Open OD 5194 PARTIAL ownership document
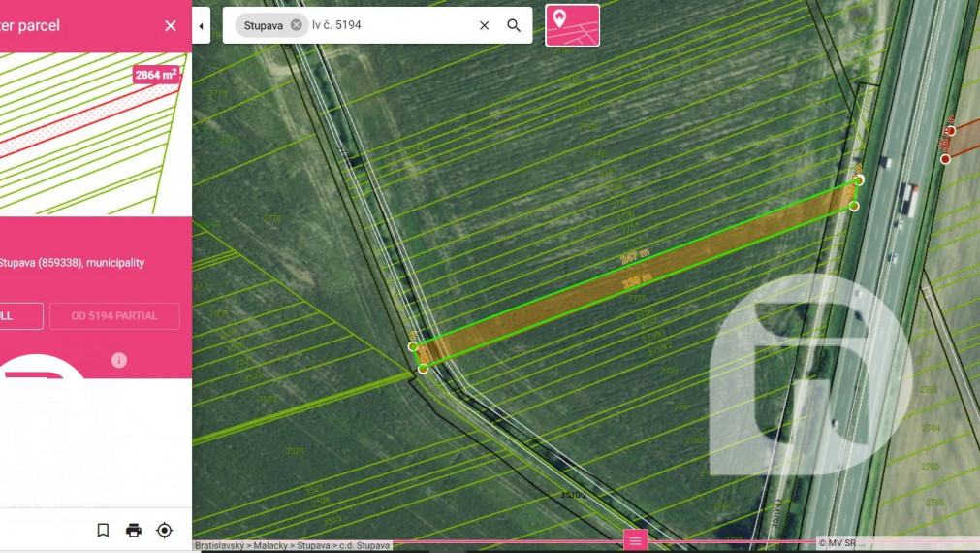The width and height of the screenshot is (980, 553). point(114,316)
